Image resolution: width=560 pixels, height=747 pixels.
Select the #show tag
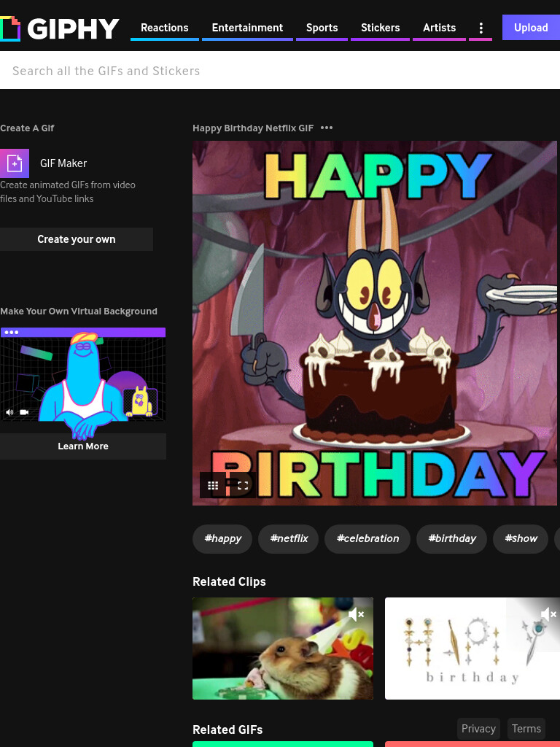[x=521, y=539]
